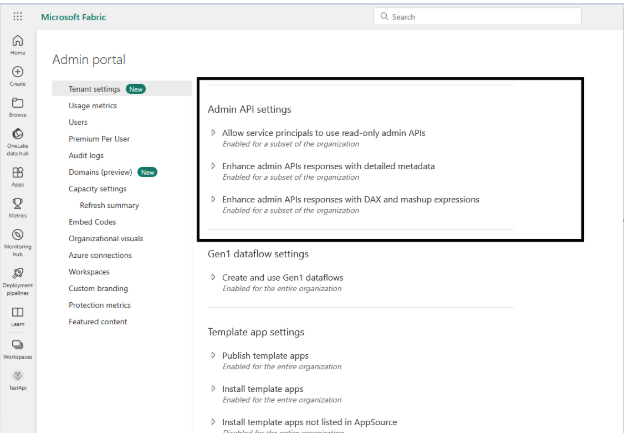Image resolution: width=626 pixels, height=433 pixels.
Task: Click the Admin portal page title
Action: coord(89,59)
